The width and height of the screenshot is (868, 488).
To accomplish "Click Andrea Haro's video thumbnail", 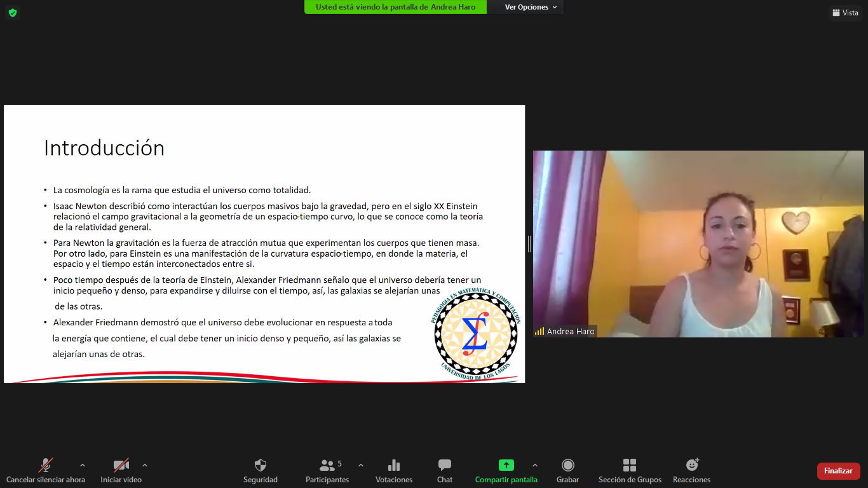I will tap(699, 245).
